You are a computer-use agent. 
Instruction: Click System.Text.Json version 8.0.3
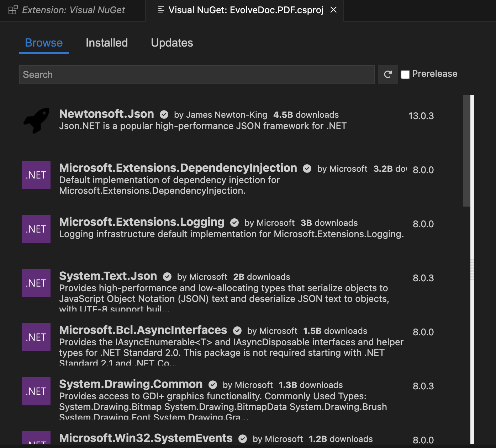tap(423, 278)
